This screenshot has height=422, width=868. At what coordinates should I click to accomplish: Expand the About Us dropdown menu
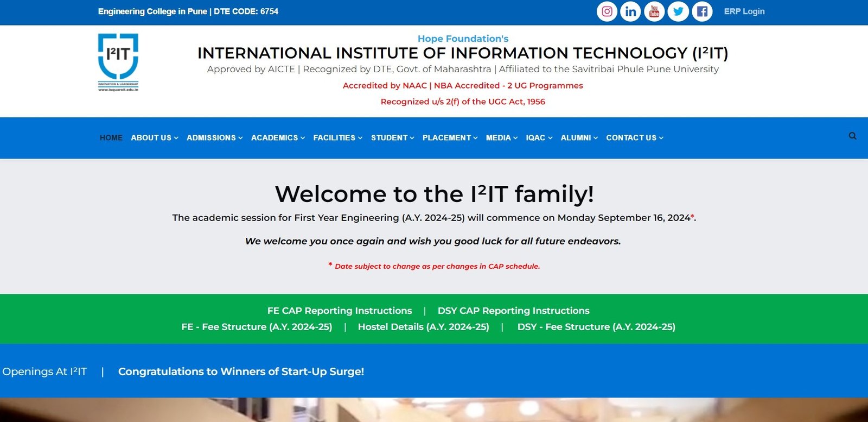[154, 138]
